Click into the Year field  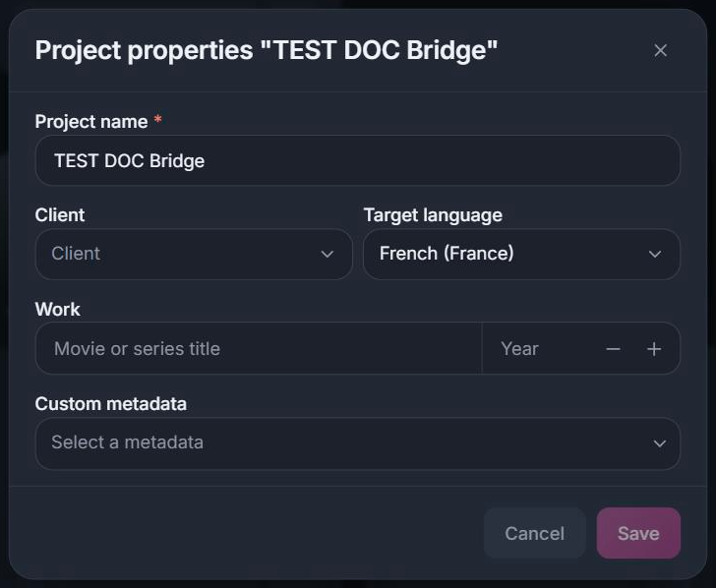tap(541, 348)
